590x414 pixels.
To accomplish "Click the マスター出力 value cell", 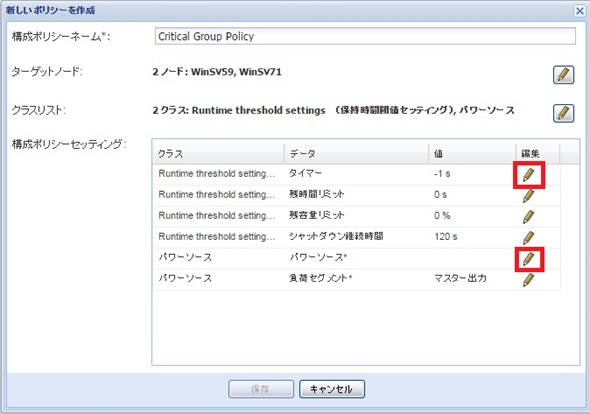I will click(472, 279).
